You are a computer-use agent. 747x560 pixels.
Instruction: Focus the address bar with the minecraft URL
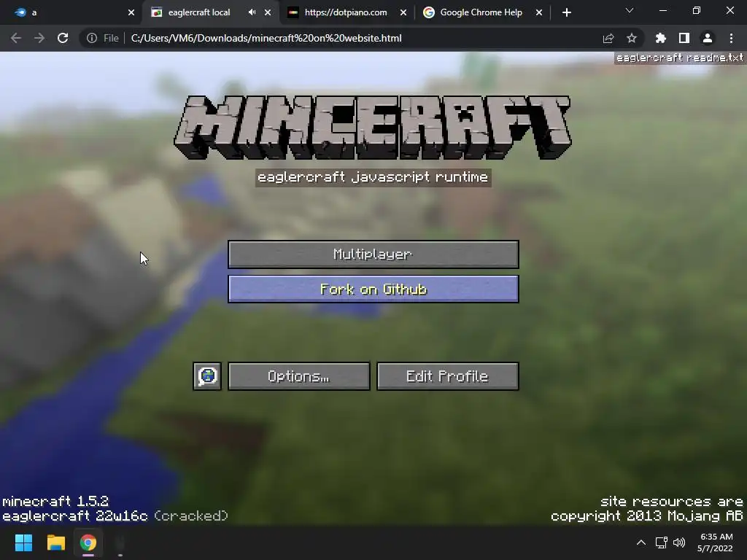click(266, 38)
